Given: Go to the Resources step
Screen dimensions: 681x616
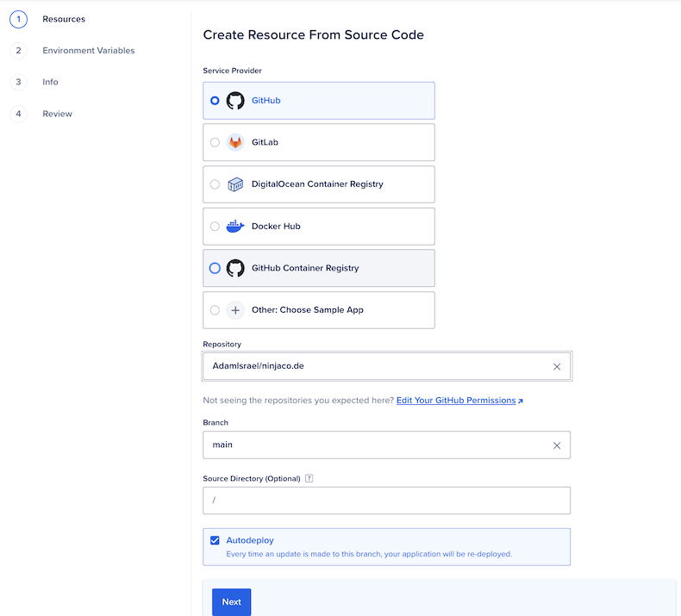Looking at the screenshot, I should [64, 19].
